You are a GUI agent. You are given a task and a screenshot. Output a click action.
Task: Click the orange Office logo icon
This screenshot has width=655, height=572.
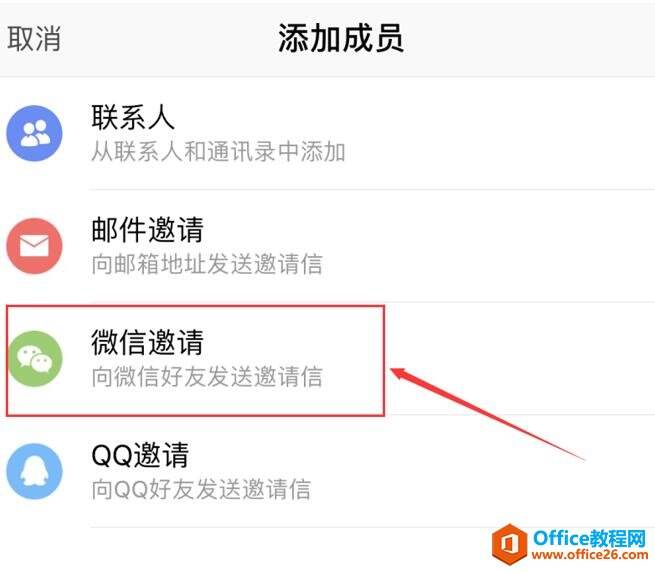point(510,544)
